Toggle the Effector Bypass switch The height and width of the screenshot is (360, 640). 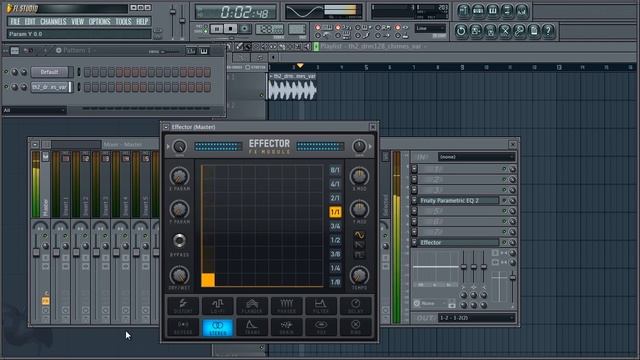[x=179, y=241]
